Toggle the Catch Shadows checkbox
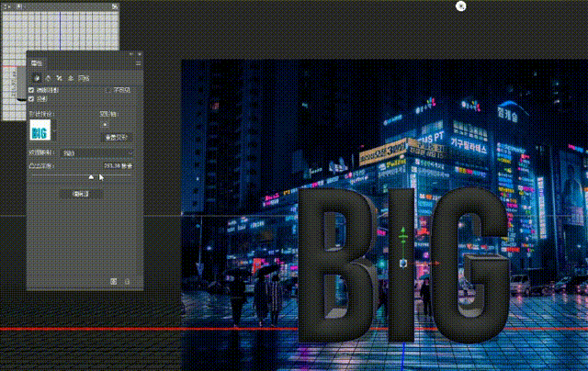 click(x=31, y=90)
